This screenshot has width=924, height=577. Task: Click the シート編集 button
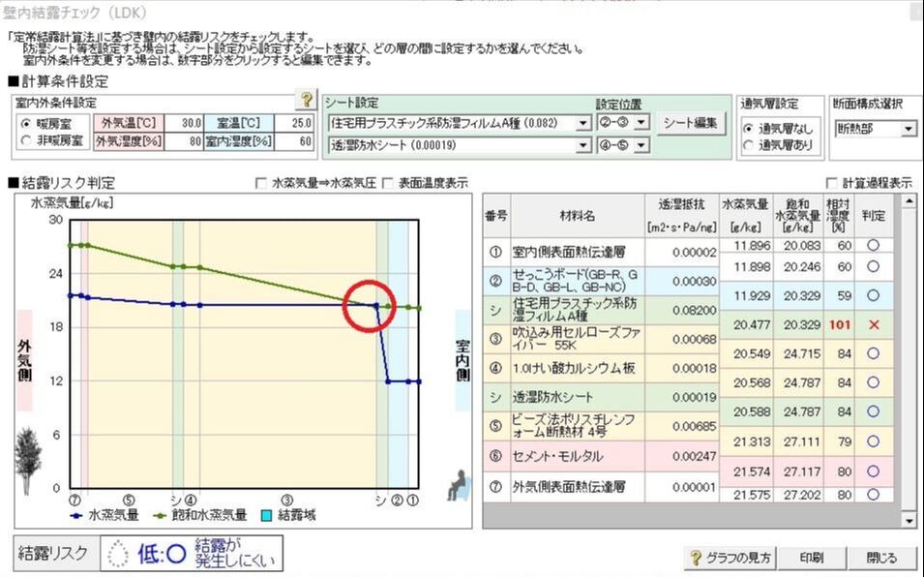[x=691, y=123]
